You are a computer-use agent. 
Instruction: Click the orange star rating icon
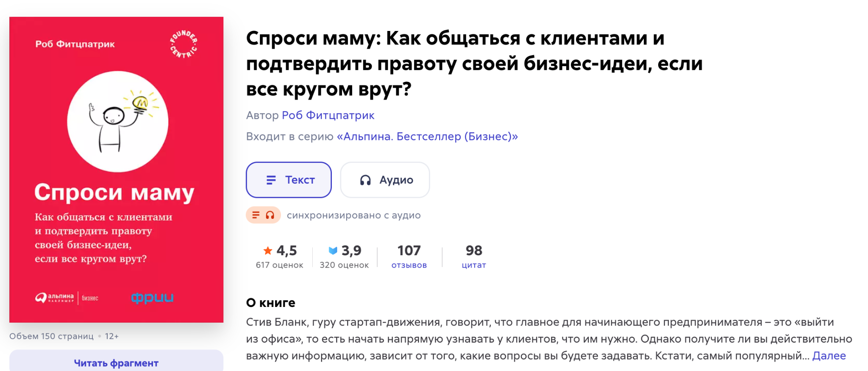(268, 251)
